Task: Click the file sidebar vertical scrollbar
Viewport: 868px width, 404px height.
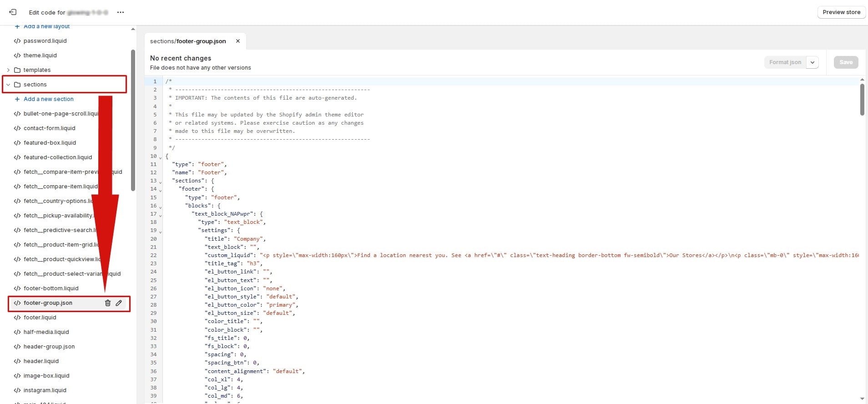Action: click(x=133, y=120)
